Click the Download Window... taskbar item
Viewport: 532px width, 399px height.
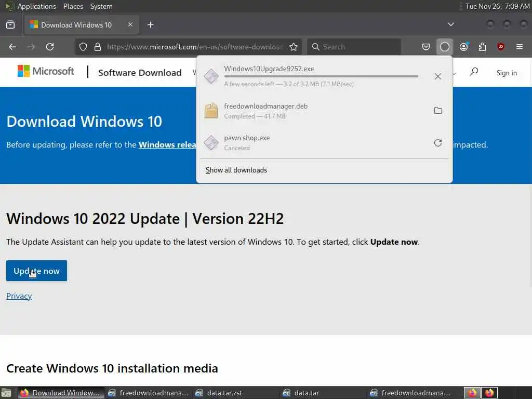[x=61, y=393]
